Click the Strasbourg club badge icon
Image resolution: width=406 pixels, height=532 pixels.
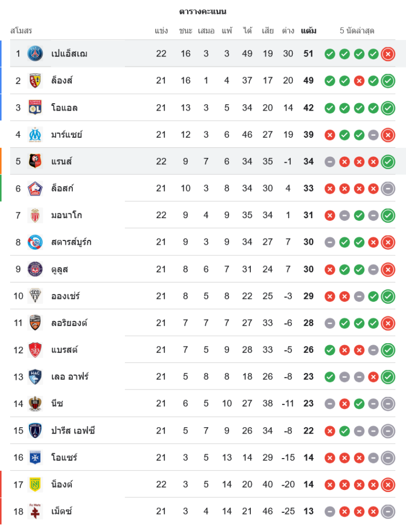click(x=35, y=242)
